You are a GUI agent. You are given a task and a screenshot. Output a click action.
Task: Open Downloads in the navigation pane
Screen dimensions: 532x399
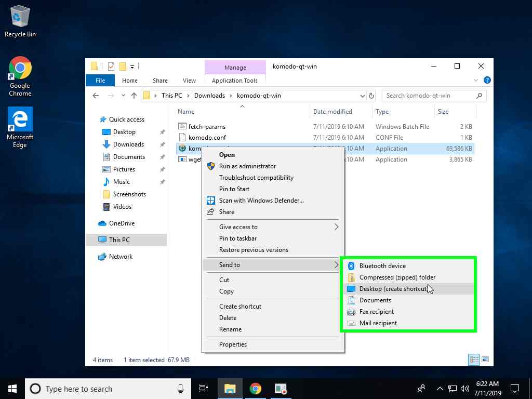128,144
